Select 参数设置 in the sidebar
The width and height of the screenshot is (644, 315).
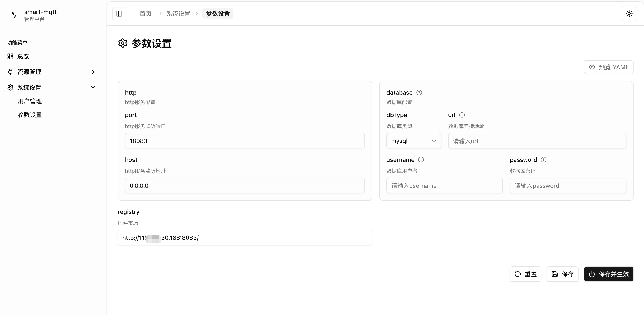[30, 115]
